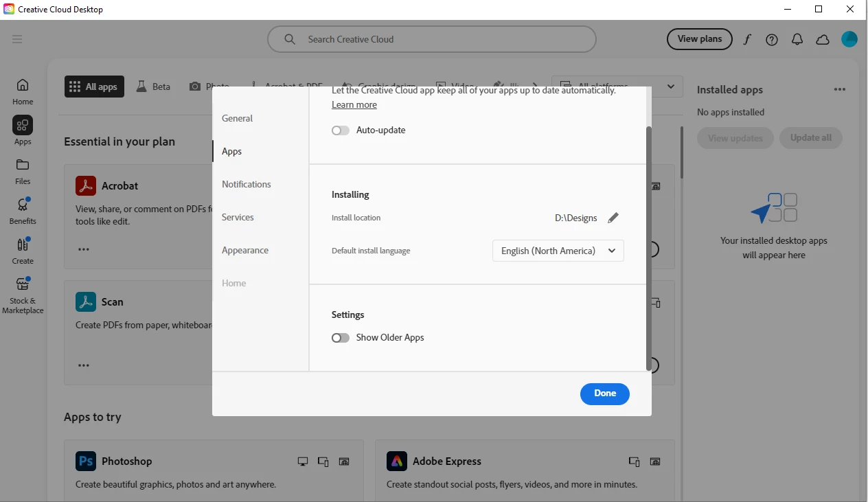This screenshot has height=502, width=868.
Task: Expand more category tabs chevron
Action: (x=536, y=87)
